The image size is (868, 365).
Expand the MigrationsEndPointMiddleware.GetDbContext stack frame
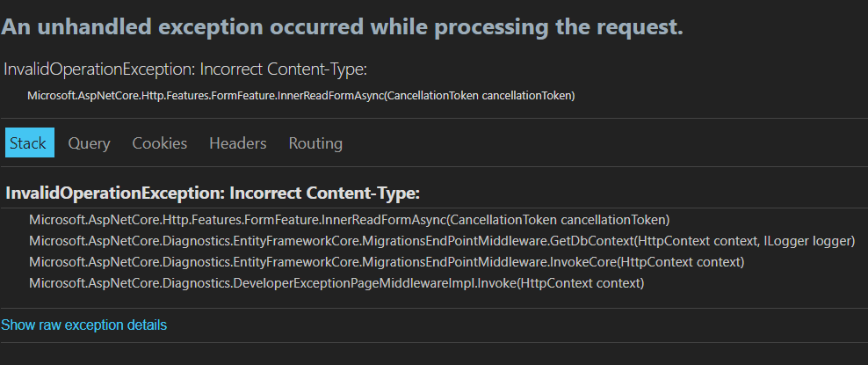pyautogui.click(x=442, y=241)
